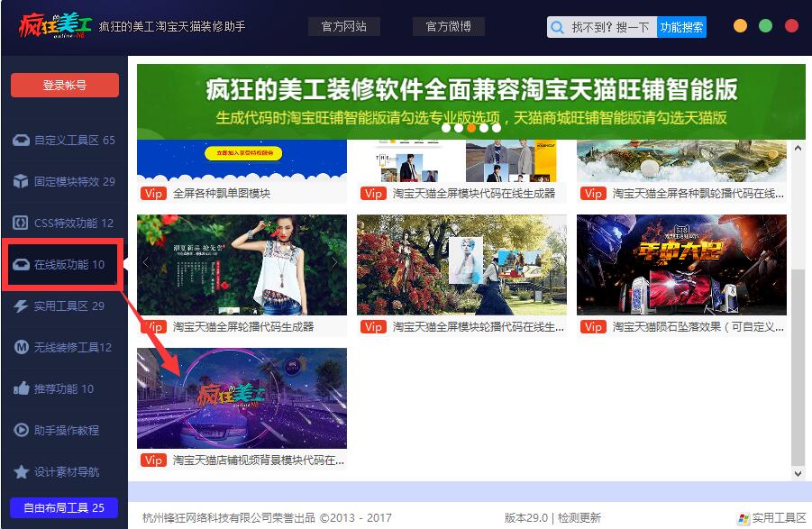Viewport: 812px width, 529px height.
Task: Click 实用工具区 shortcut text in footer
Action: (779, 517)
